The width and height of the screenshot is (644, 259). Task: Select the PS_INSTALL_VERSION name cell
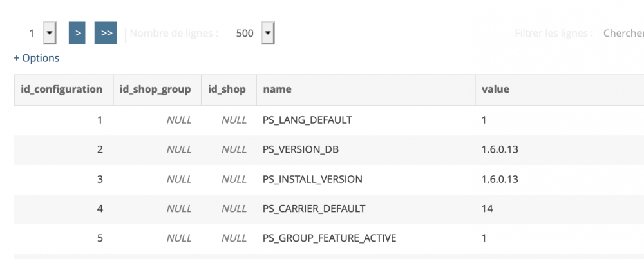[312, 179]
